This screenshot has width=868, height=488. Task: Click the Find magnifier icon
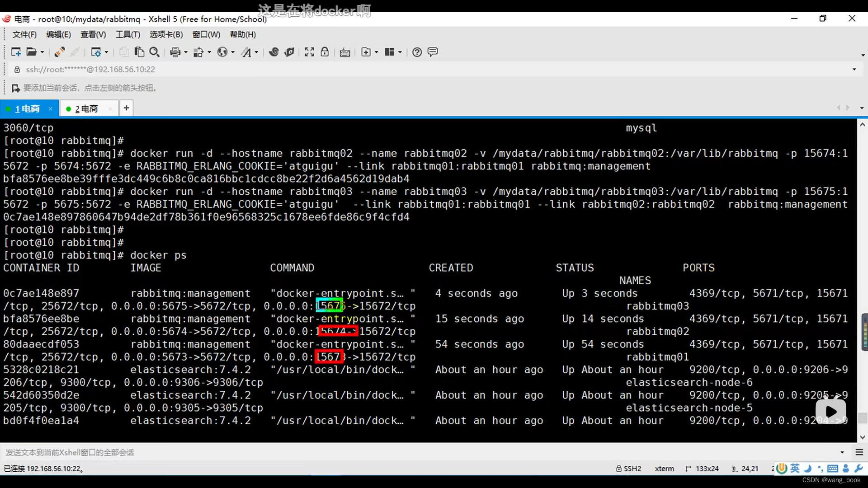[154, 52]
